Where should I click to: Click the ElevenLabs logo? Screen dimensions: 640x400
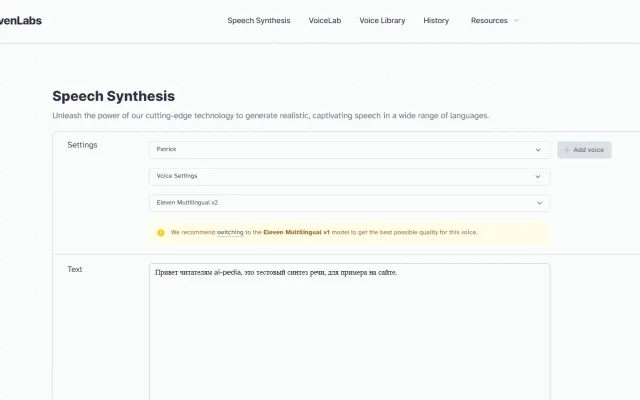(20, 20)
